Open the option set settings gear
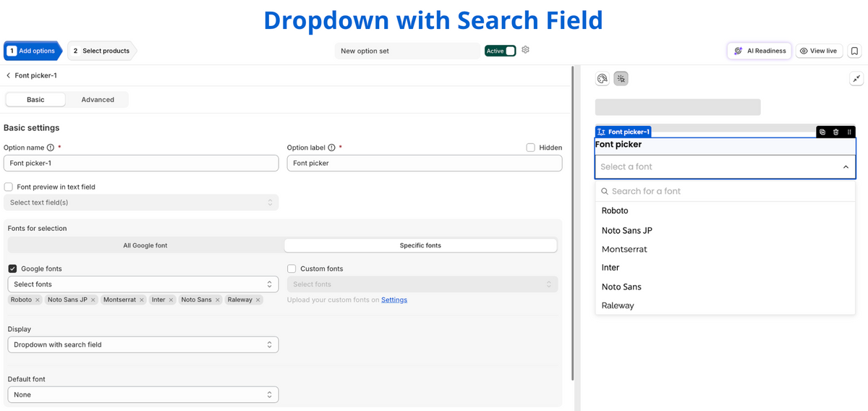Image resolution: width=868 pixels, height=411 pixels. [526, 50]
